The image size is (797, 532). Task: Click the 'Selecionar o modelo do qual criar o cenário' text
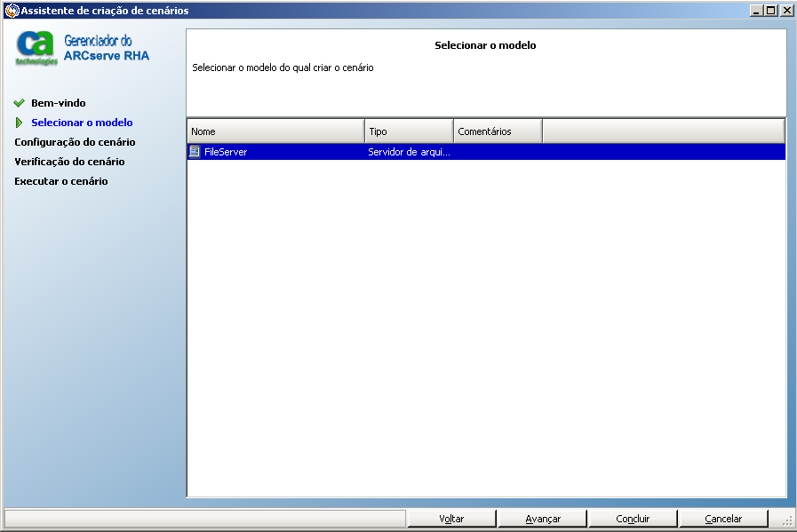(x=283, y=67)
